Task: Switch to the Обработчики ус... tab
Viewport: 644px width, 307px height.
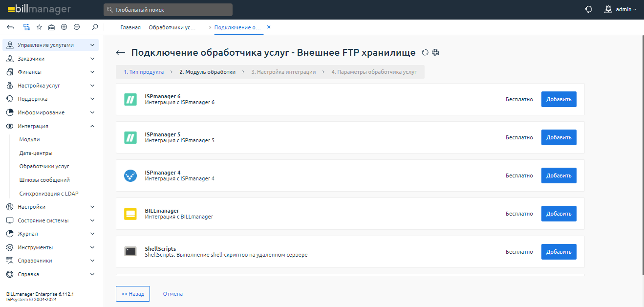Action: point(172,27)
